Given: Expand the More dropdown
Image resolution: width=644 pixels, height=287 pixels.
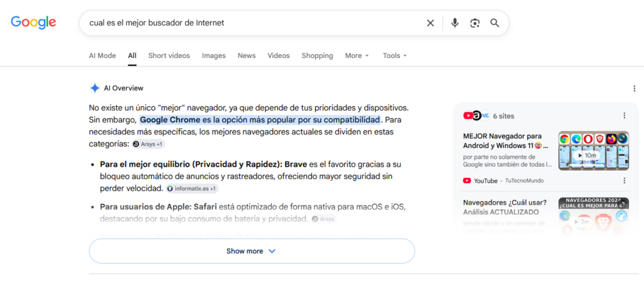Looking at the screenshot, I should [357, 55].
